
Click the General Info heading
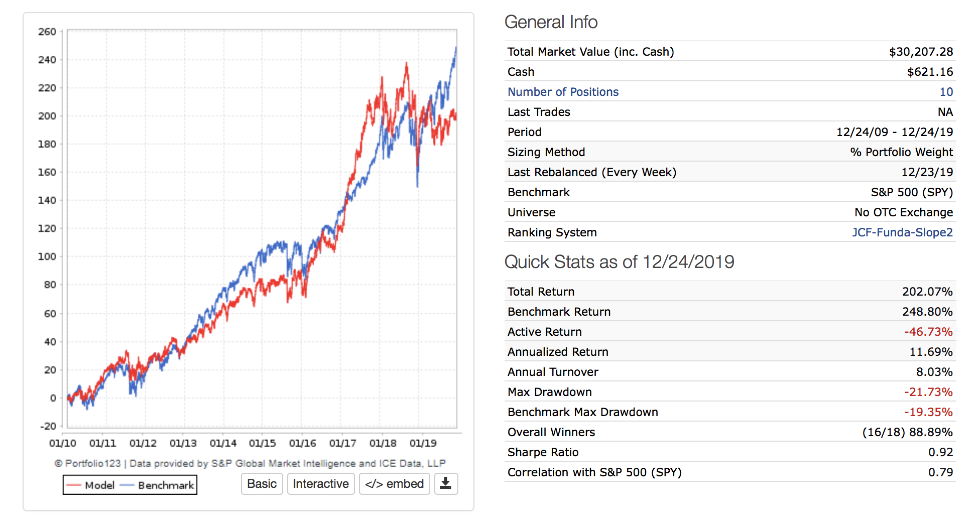tap(551, 22)
